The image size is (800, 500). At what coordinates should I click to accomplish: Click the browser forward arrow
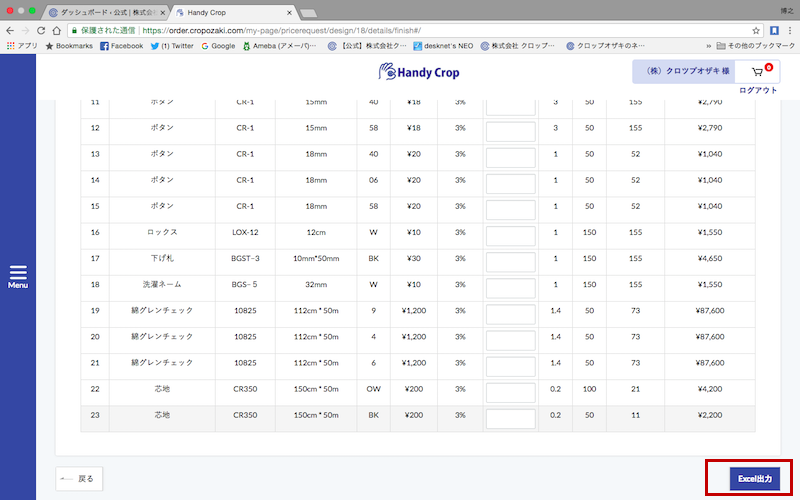coord(25,31)
